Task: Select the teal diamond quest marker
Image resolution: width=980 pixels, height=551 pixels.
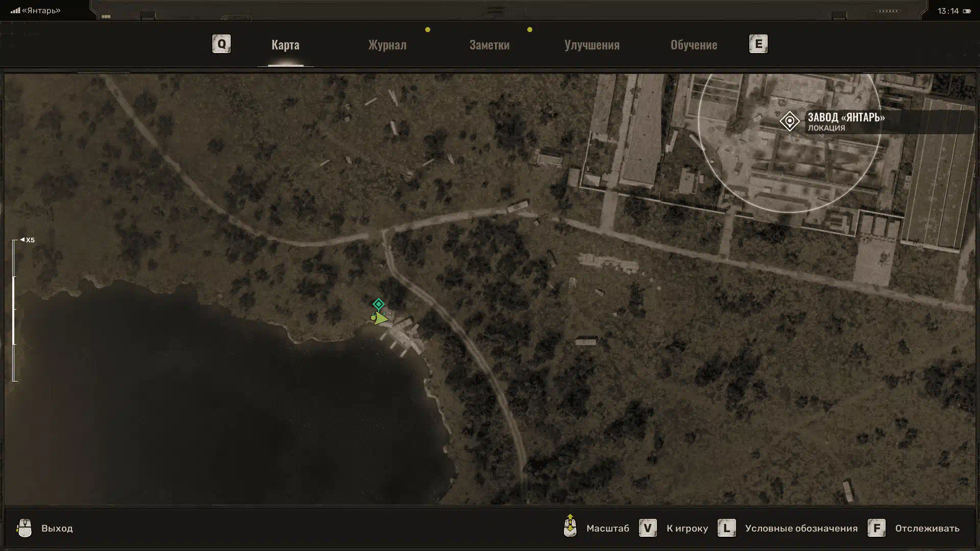Action: pyautogui.click(x=378, y=305)
